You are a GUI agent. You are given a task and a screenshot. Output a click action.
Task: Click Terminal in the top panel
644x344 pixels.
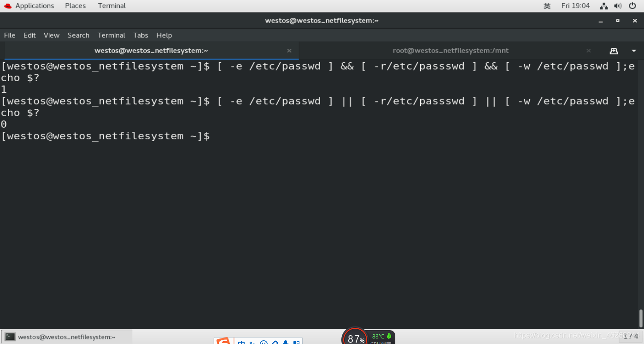112,6
